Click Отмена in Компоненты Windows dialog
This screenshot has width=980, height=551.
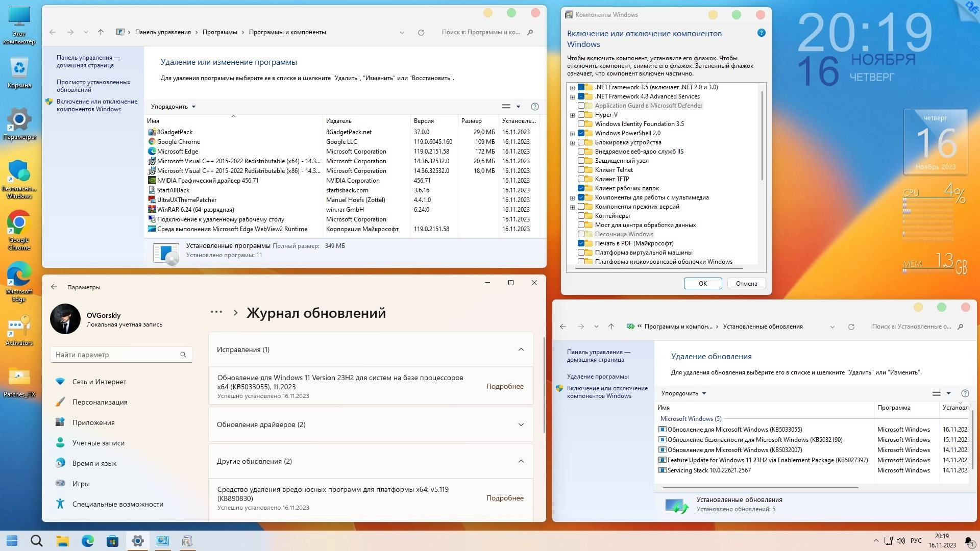(x=746, y=284)
